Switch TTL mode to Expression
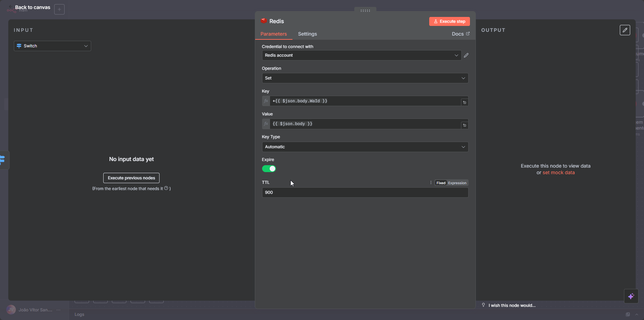Image resolution: width=644 pixels, height=320 pixels. [x=457, y=183]
